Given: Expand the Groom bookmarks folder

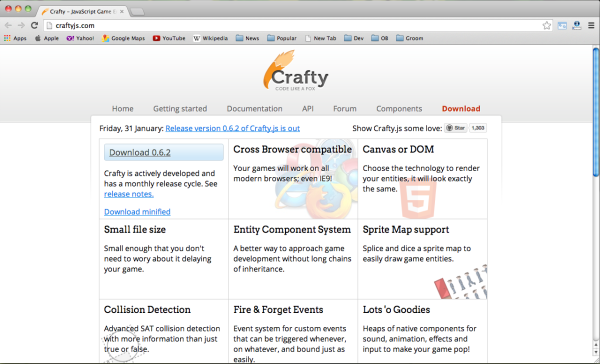Looking at the screenshot, I should (409, 38).
